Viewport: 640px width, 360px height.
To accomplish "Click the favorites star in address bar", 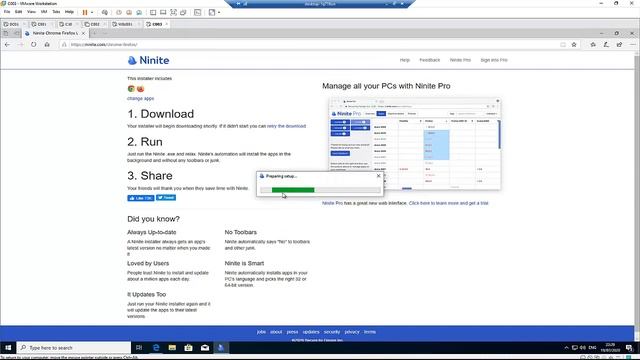I will [x=574, y=44].
